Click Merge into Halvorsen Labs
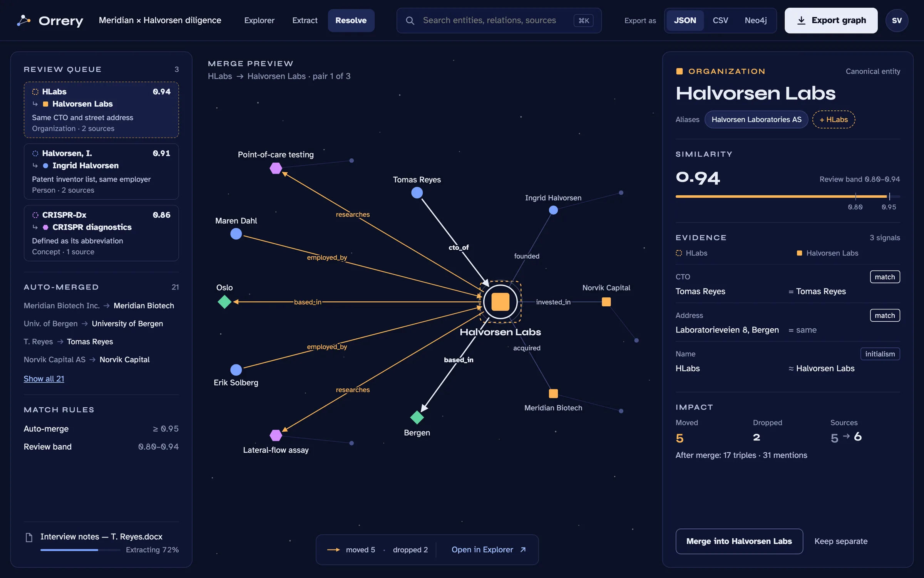Image resolution: width=924 pixels, height=578 pixels. [x=739, y=541]
